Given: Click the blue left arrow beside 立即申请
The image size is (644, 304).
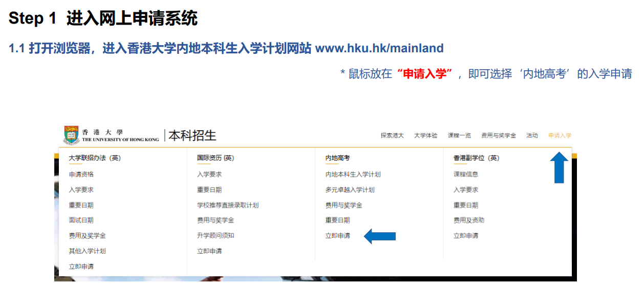Looking at the screenshot, I should coord(379,236).
